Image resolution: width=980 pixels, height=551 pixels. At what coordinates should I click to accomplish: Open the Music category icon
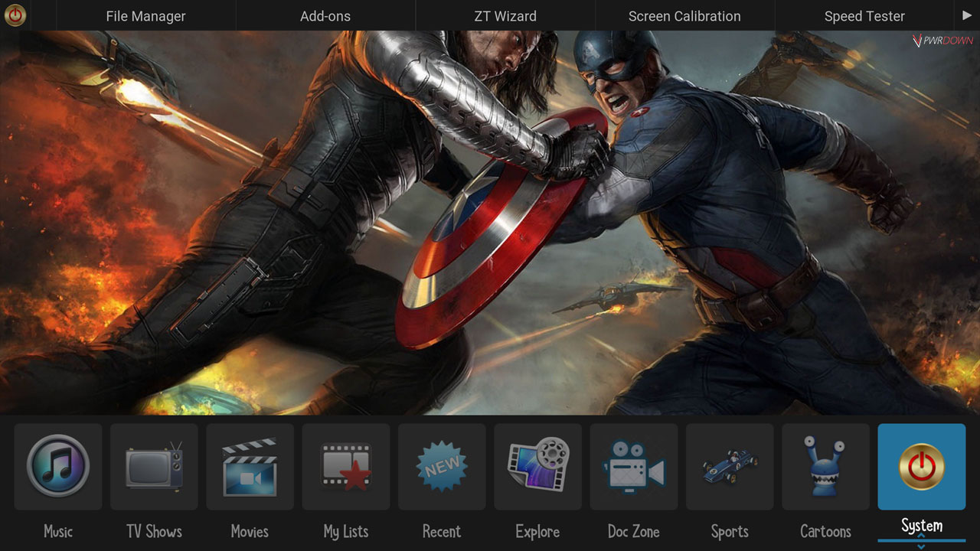58,467
